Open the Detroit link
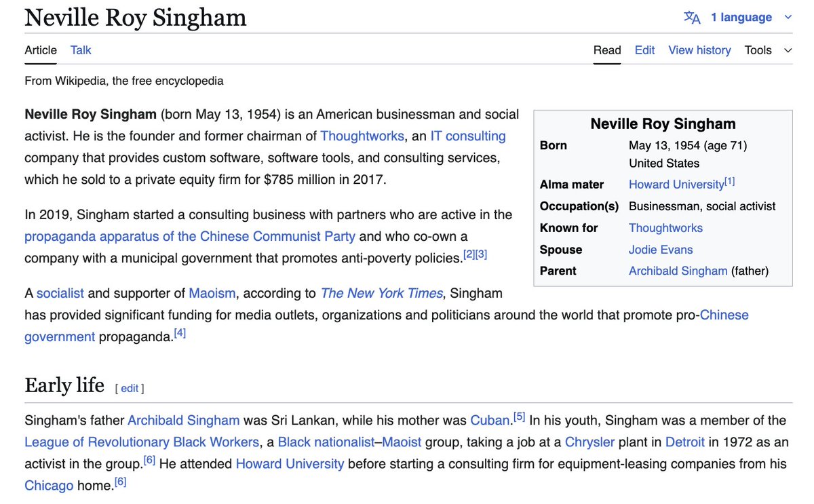814x504 pixels. click(x=685, y=442)
